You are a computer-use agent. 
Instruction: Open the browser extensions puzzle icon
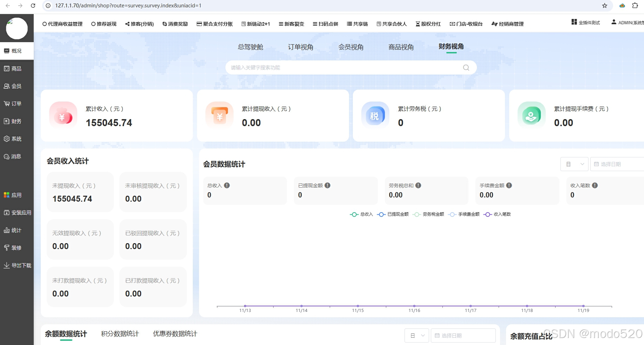(635, 6)
